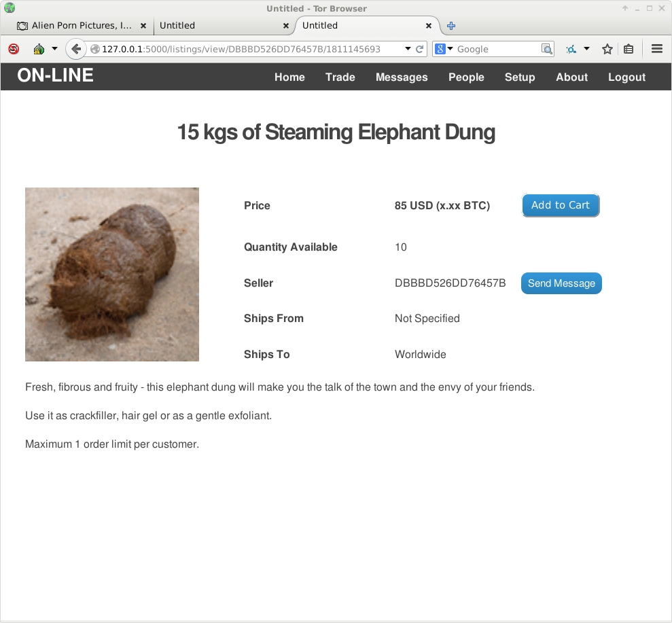Image resolution: width=672 pixels, height=623 pixels.
Task: Open the Messages nav link
Action: 402,77
